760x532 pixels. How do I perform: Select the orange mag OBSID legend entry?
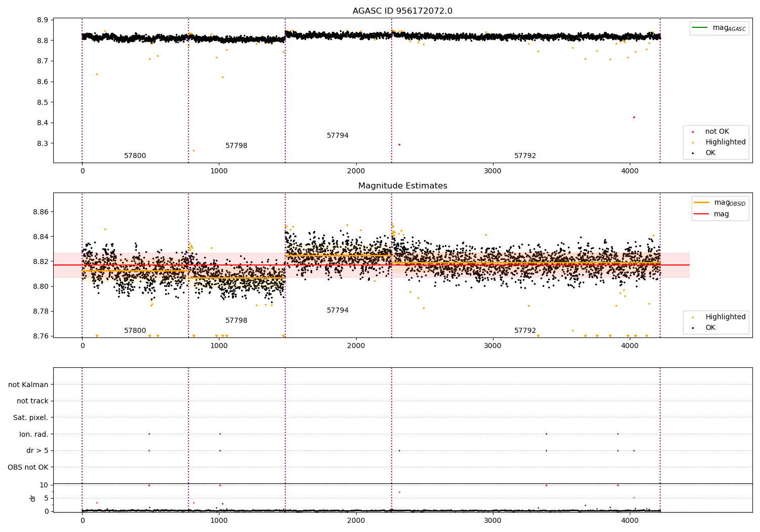point(720,203)
